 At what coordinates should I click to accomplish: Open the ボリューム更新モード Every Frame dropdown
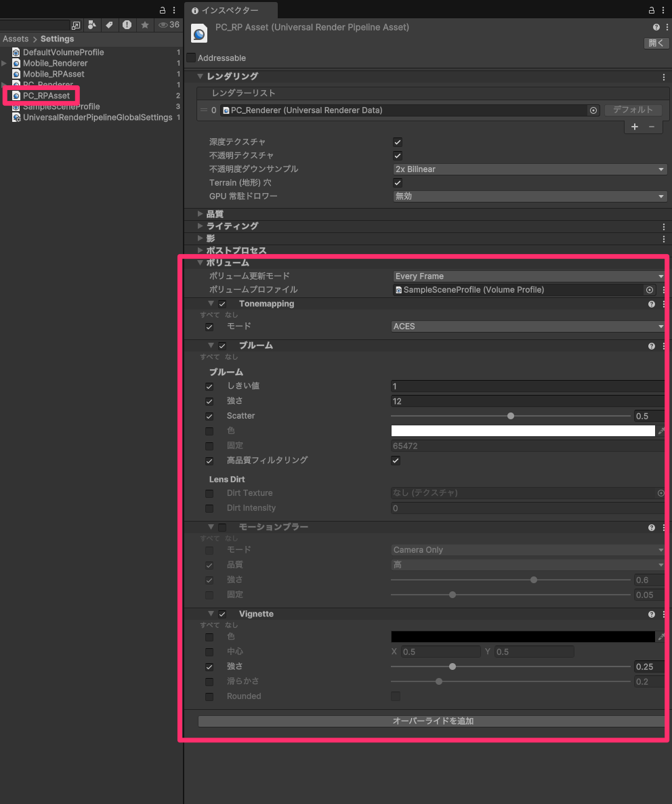click(529, 276)
